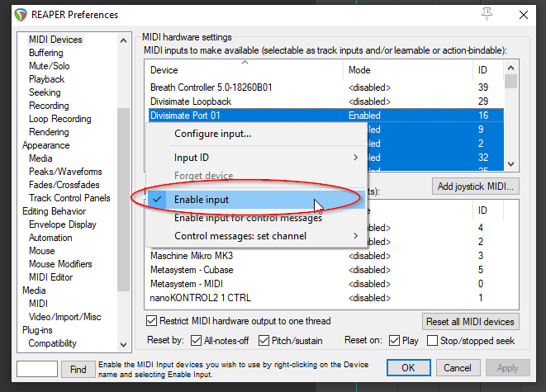Open the Input ID submenu
The width and height of the screenshot is (546, 392).
[256, 158]
